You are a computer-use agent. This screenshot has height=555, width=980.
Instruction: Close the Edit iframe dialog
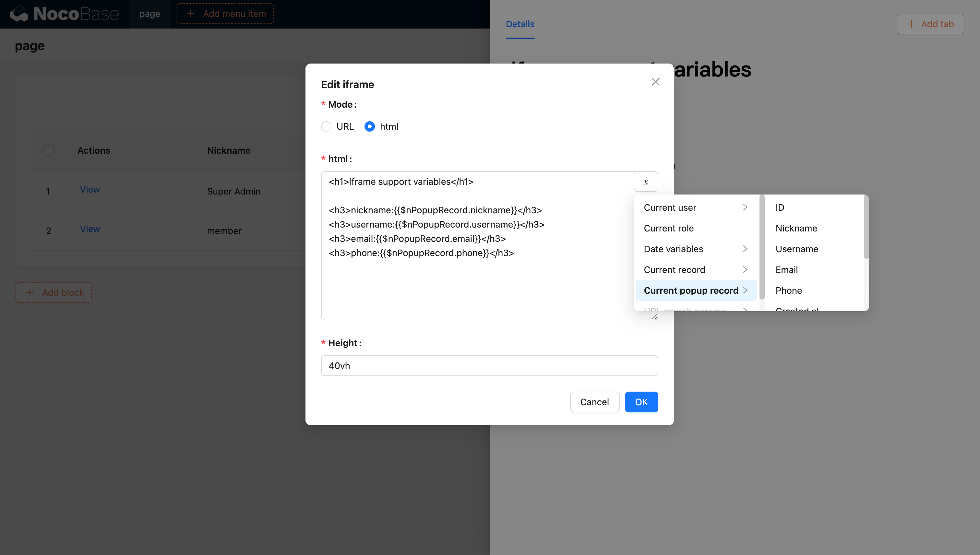point(655,82)
